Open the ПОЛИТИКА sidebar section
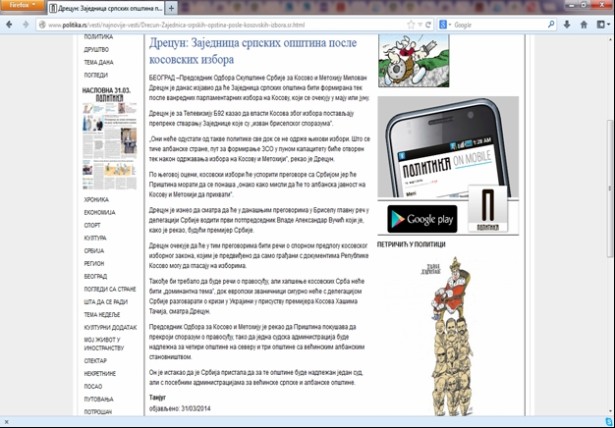The width and height of the screenshot is (615, 428). tap(98, 36)
